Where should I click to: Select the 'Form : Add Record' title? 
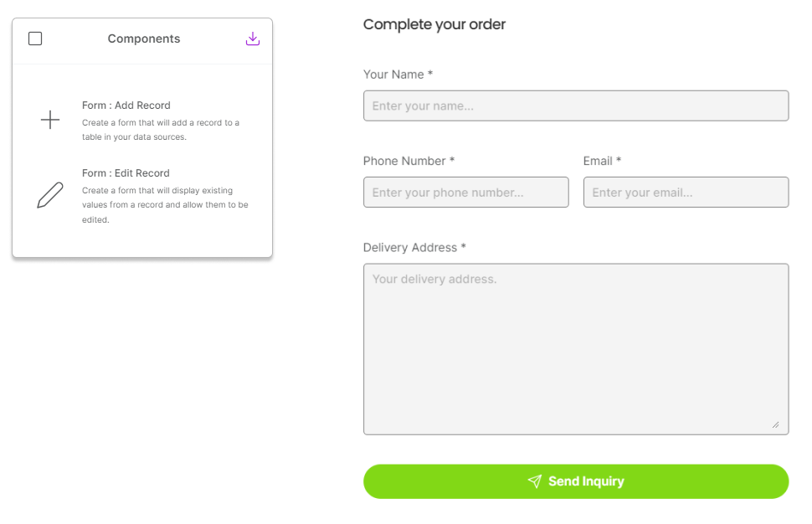click(126, 105)
